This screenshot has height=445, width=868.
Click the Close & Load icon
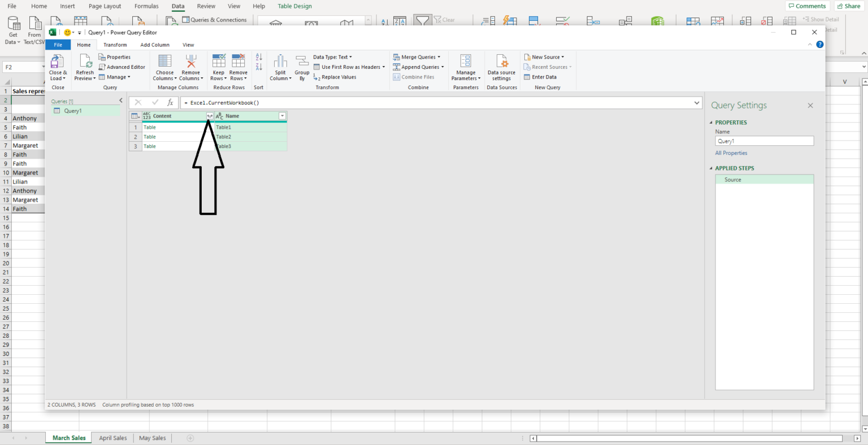click(x=57, y=62)
